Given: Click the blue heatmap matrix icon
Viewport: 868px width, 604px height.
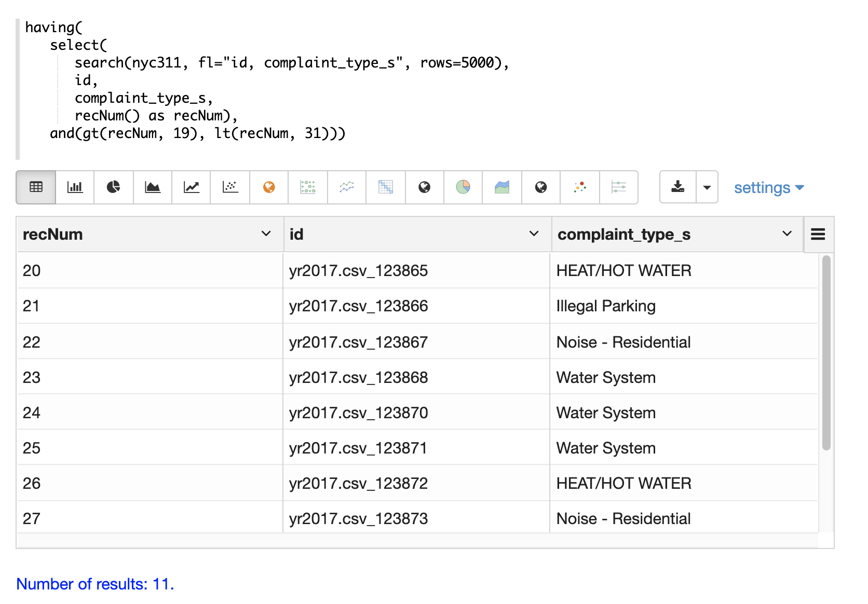Looking at the screenshot, I should [386, 187].
